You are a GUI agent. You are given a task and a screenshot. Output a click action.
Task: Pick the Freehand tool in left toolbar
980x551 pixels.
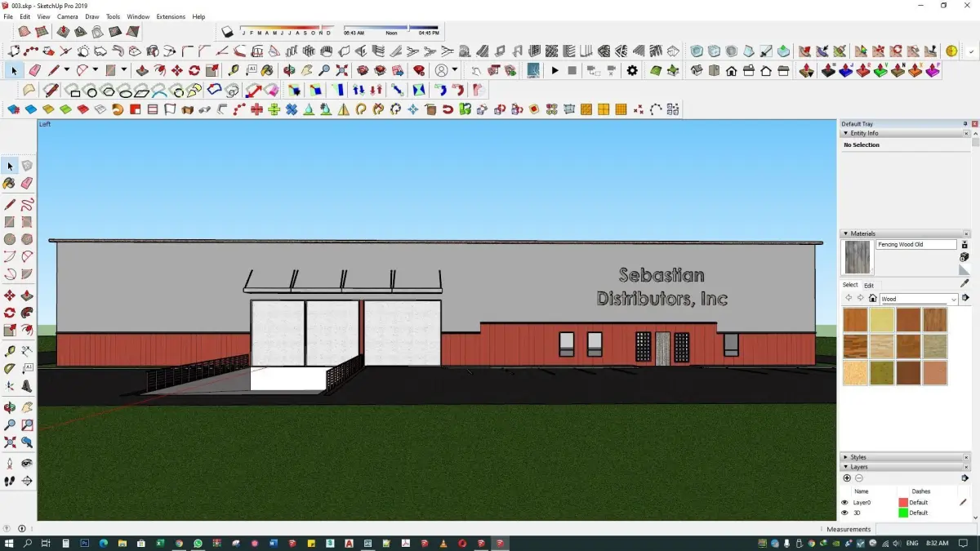[27, 204]
